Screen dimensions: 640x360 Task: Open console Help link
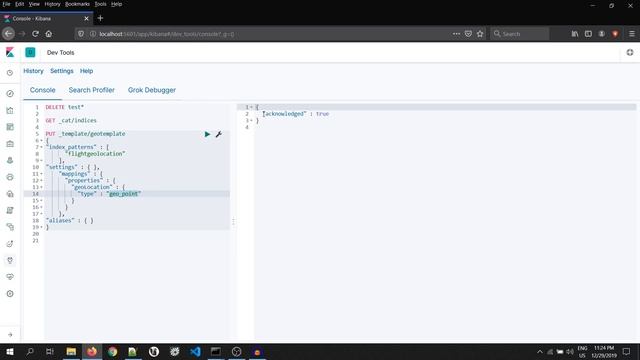(x=86, y=71)
